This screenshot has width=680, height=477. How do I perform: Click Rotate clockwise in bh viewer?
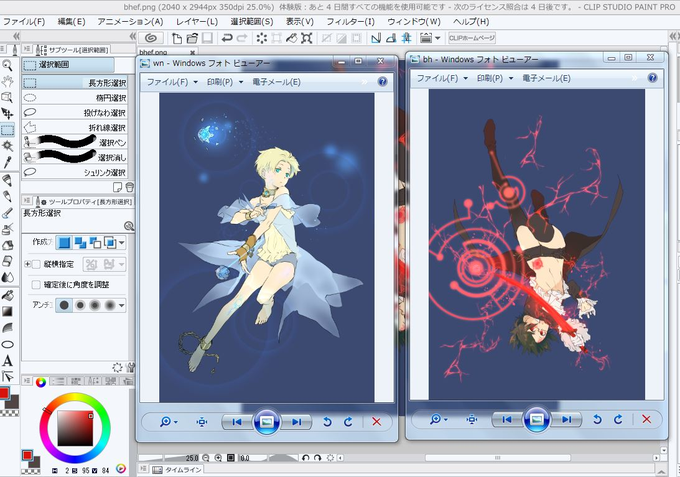coord(618,419)
